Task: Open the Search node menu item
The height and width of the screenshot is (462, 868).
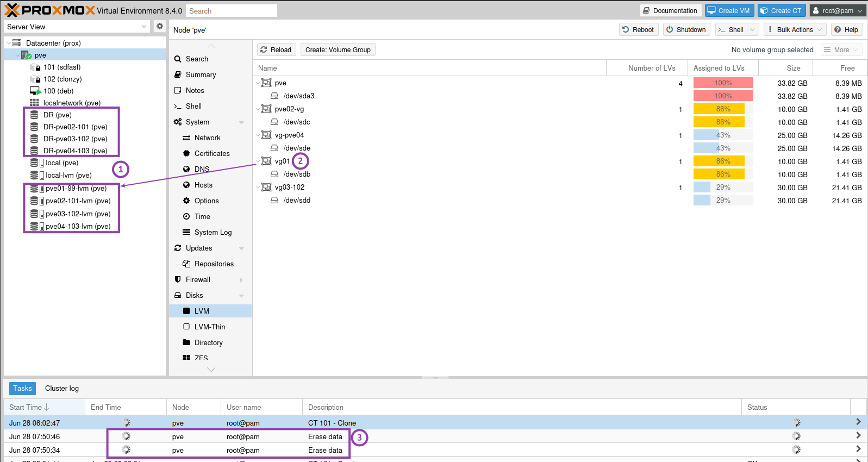Action: click(197, 59)
